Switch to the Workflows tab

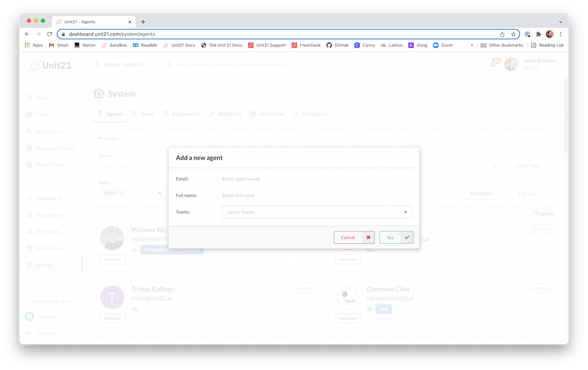pyautogui.click(x=267, y=114)
